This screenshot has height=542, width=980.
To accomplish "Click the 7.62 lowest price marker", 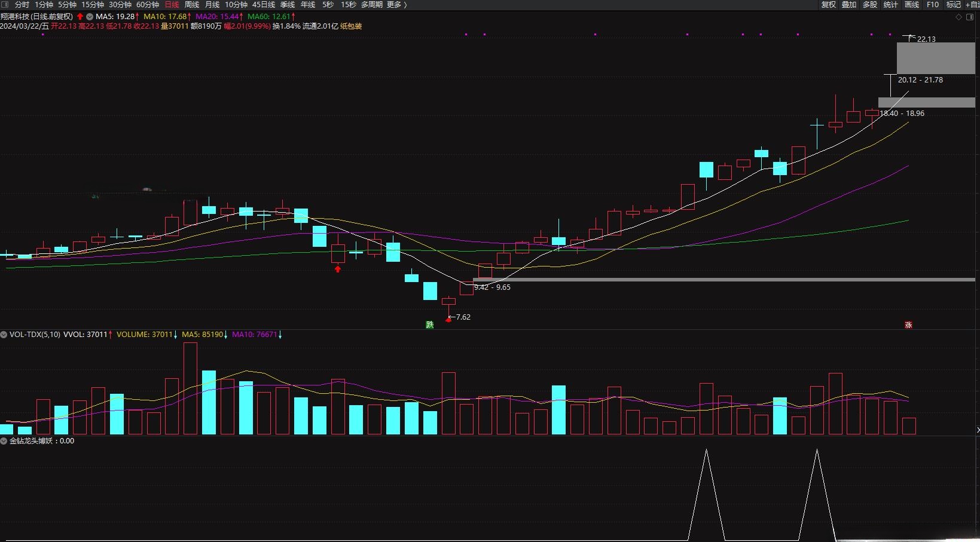I will (462, 317).
